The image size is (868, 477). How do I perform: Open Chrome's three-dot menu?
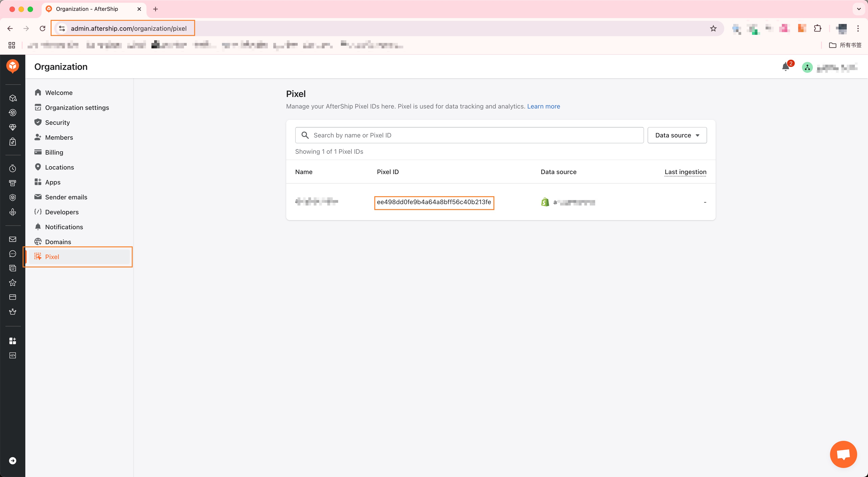coord(858,28)
